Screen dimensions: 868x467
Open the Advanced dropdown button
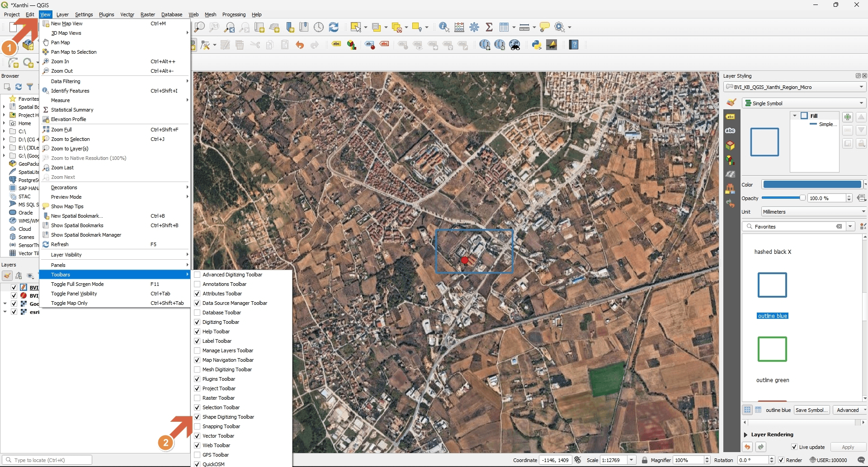click(850, 410)
